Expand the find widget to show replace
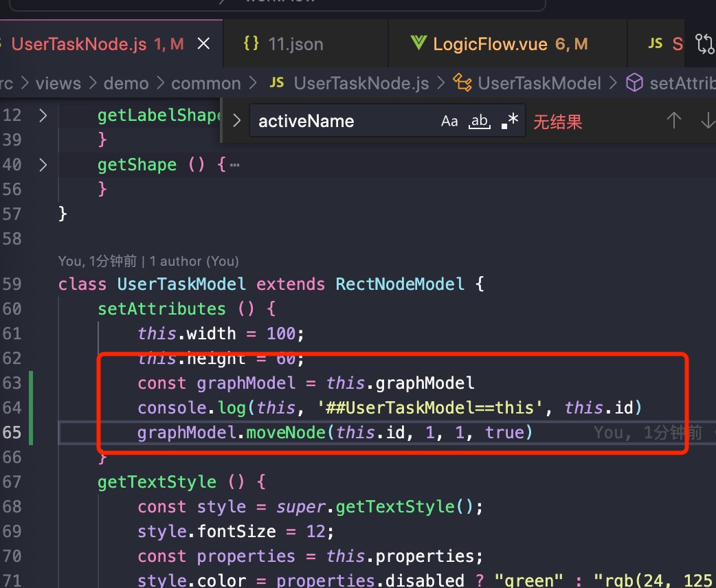This screenshot has width=716, height=588. tap(236, 121)
